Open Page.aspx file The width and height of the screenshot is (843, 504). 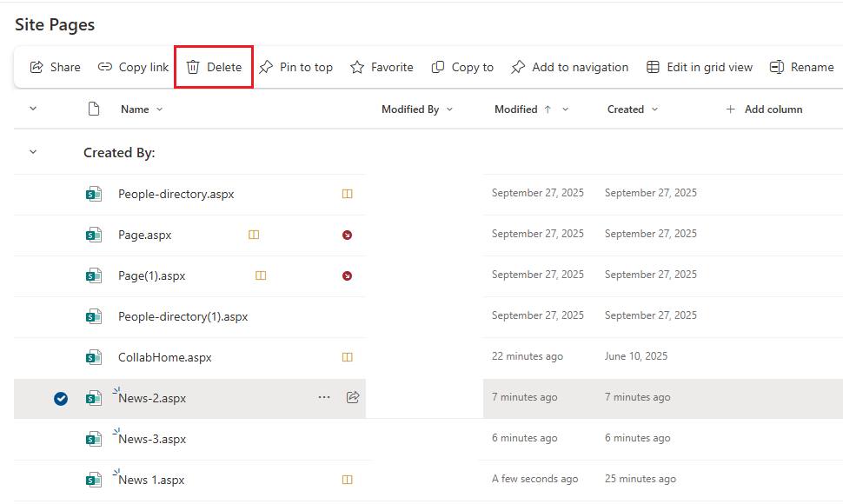(144, 235)
